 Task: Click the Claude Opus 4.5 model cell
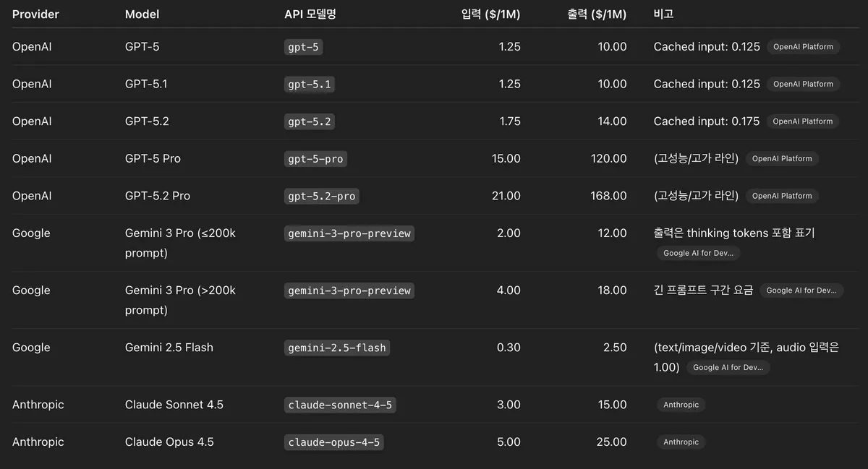coord(169,442)
